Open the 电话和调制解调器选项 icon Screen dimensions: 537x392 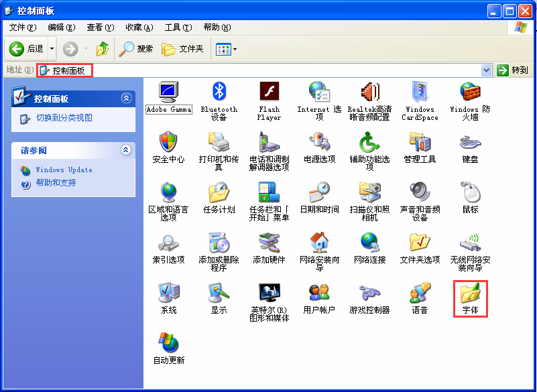(270, 142)
